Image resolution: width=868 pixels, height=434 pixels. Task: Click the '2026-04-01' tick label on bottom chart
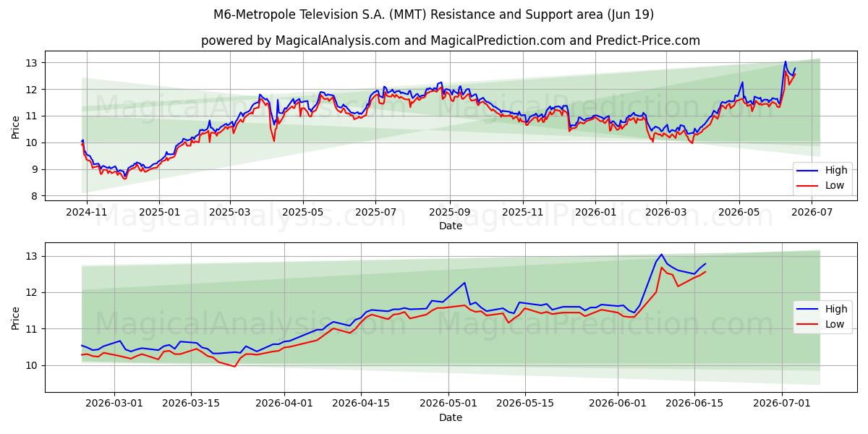tap(284, 404)
